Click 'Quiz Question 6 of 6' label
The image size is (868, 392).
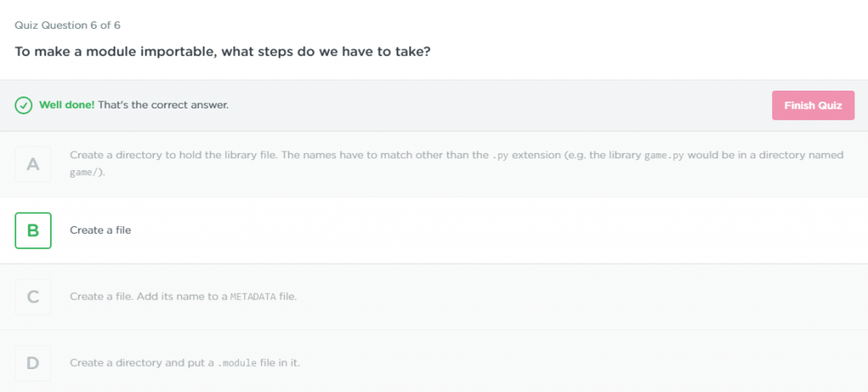pos(68,25)
